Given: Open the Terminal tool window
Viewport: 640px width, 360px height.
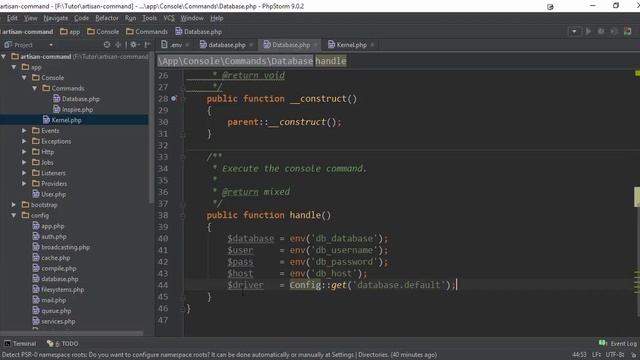Looking at the screenshot, I should pyautogui.click(x=20, y=344).
